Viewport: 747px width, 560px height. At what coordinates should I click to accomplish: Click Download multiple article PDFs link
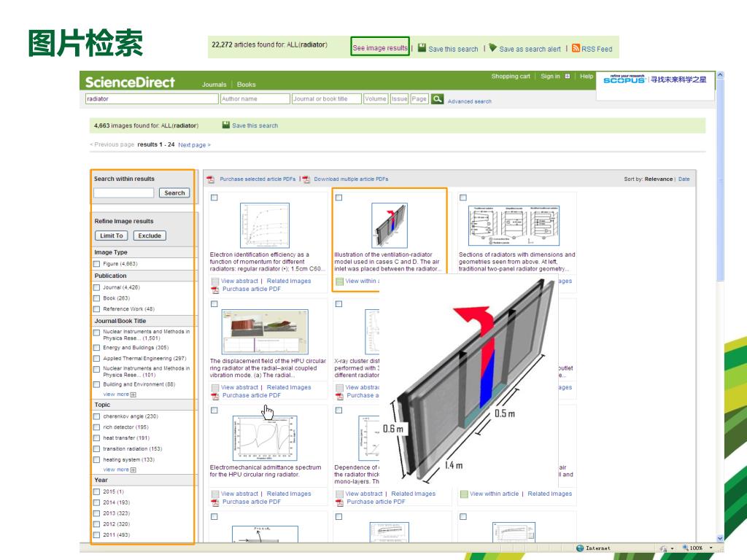click(351, 179)
